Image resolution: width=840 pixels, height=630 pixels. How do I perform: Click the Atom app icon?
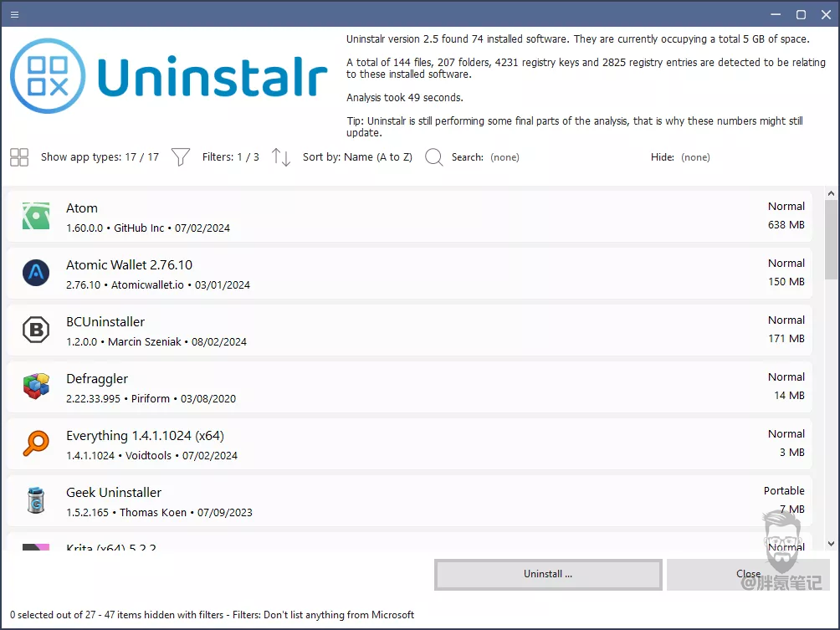[x=36, y=216]
